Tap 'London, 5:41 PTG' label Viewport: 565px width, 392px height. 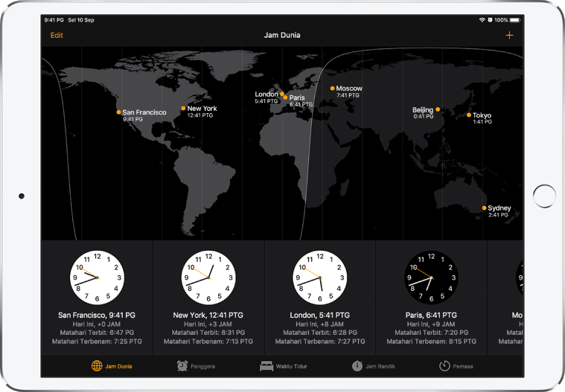click(x=320, y=315)
